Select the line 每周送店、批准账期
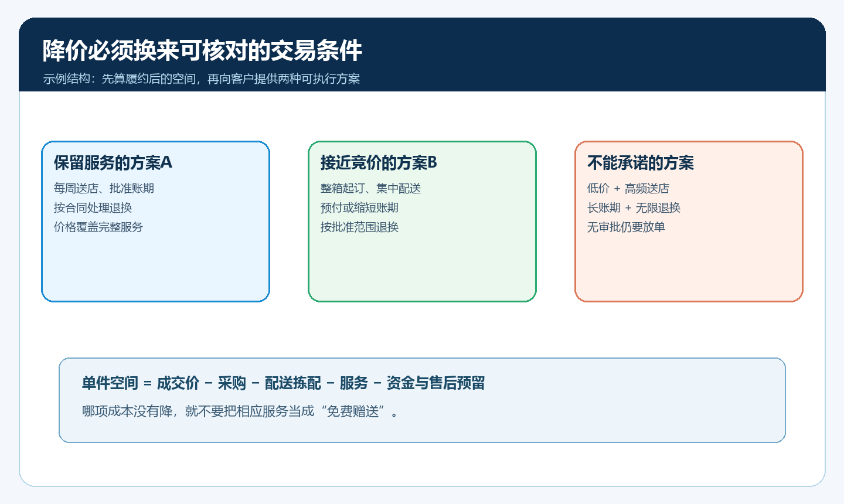 point(104,188)
